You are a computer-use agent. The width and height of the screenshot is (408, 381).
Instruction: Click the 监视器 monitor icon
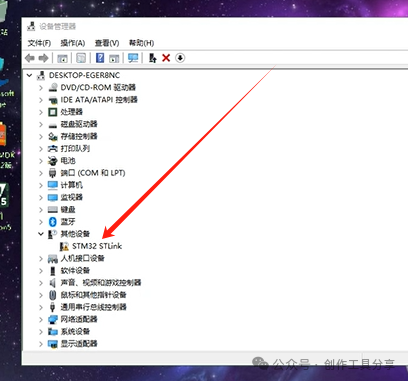[x=53, y=197]
